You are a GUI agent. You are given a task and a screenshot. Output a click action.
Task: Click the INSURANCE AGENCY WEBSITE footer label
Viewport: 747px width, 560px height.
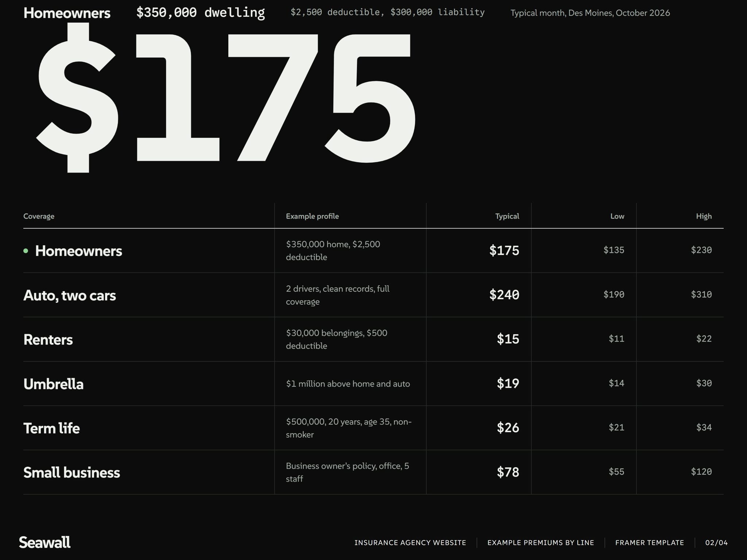click(410, 543)
